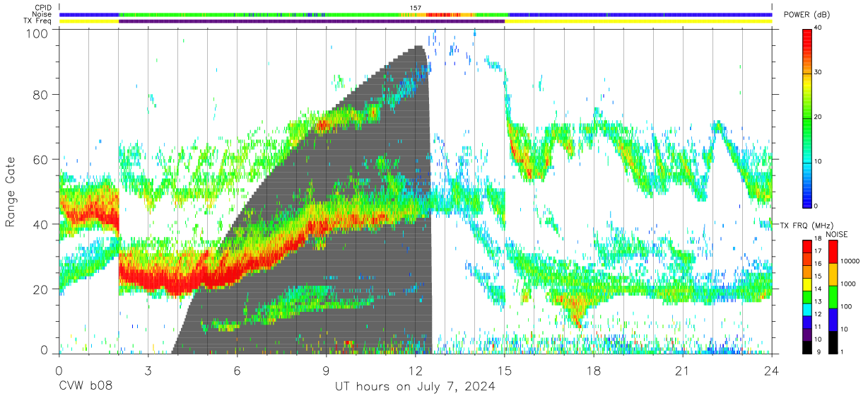Select the red top swatch of noise legend
868x401 pixels.
pos(833,251)
